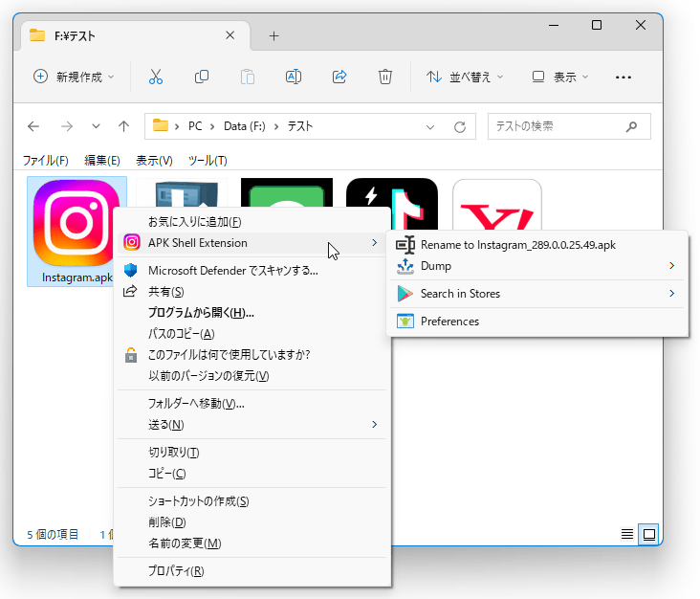Choose 切り取り(T) from context menu

(x=252, y=452)
